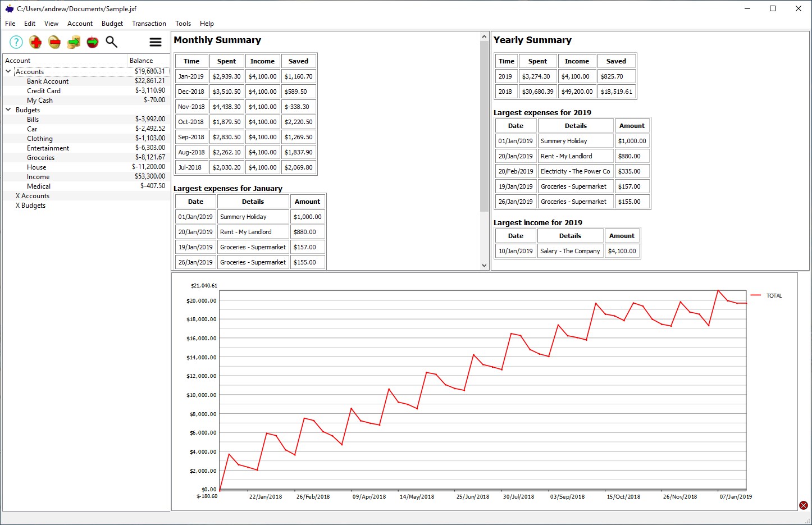Click the 2019 row in Yearly Summary

point(565,76)
